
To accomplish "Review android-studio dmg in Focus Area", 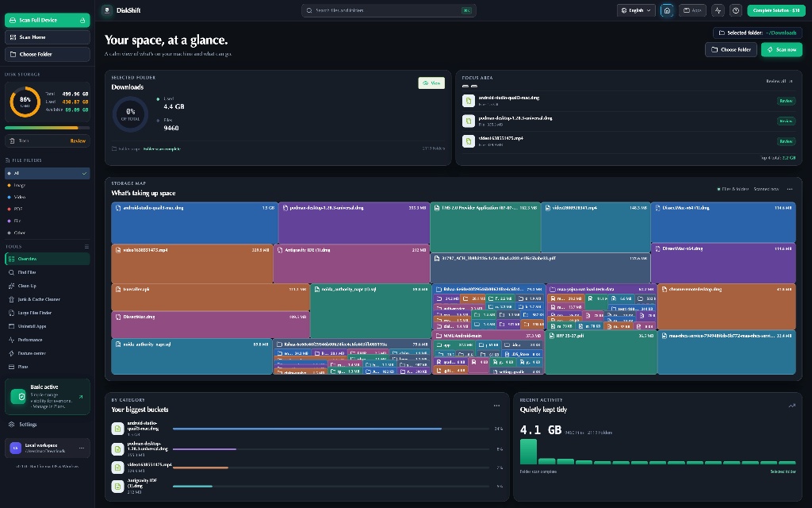I will [x=786, y=101].
